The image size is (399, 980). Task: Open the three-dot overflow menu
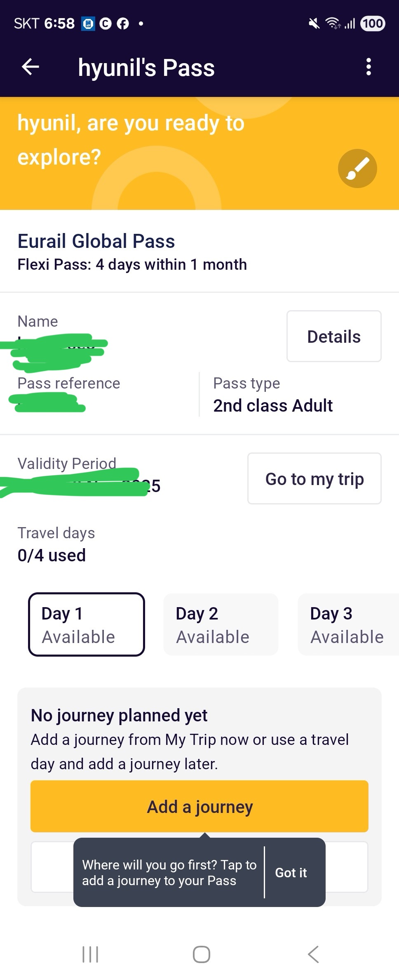point(368,67)
